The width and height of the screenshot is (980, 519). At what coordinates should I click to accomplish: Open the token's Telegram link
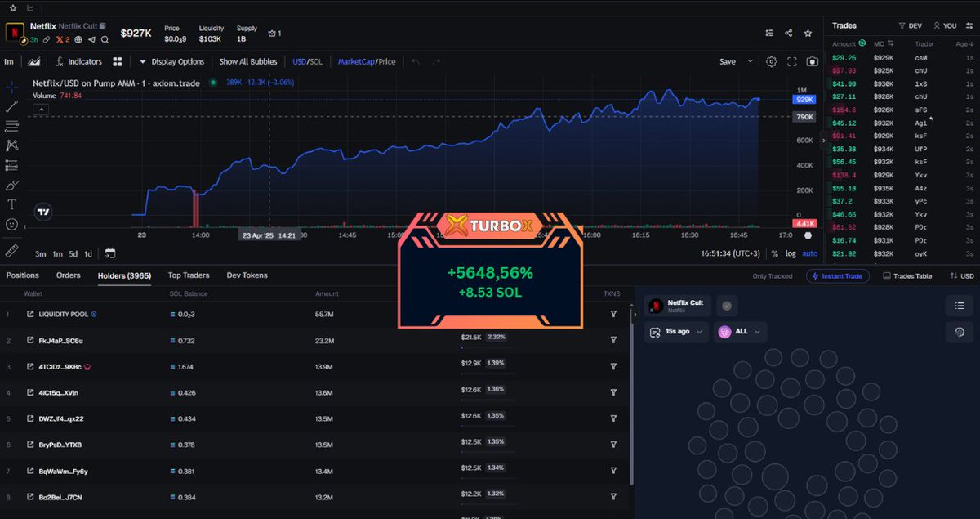(91, 39)
